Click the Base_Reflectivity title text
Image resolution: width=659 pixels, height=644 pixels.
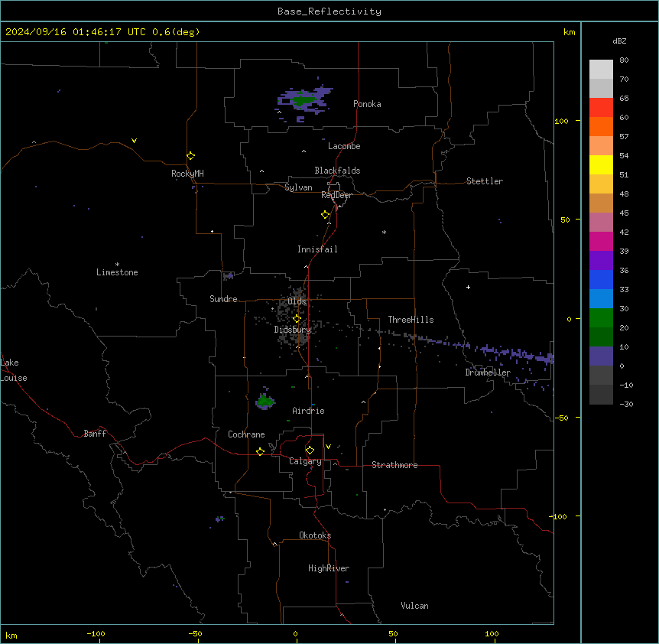click(x=329, y=11)
